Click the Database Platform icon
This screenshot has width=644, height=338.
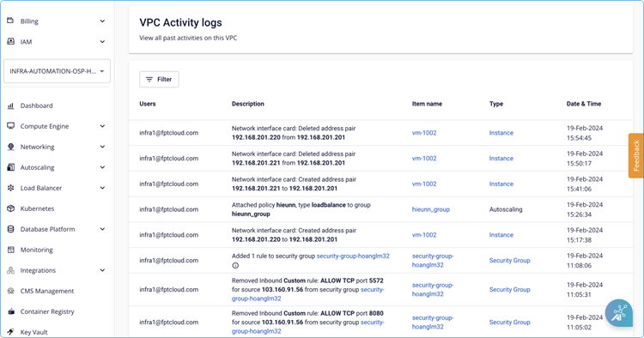pyautogui.click(x=10, y=229)
